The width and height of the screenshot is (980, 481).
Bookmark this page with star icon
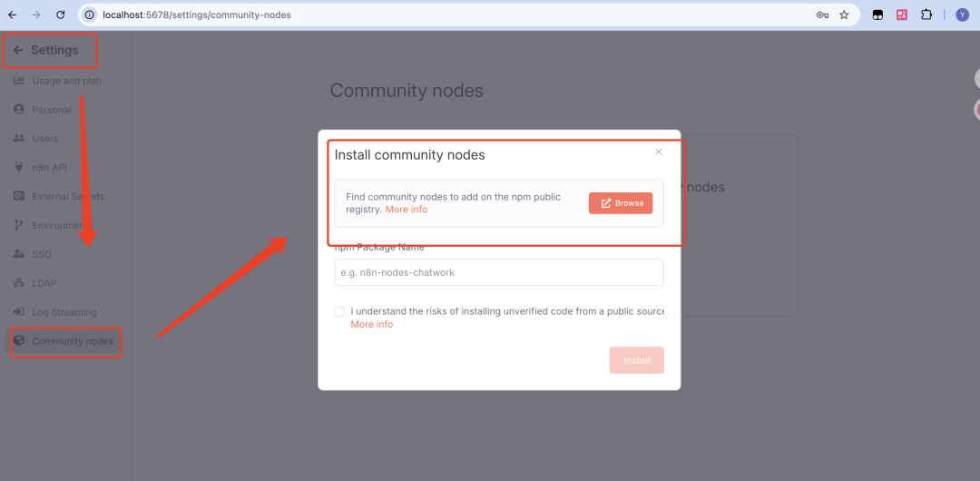pyautogui.click(x=844, y=15)
